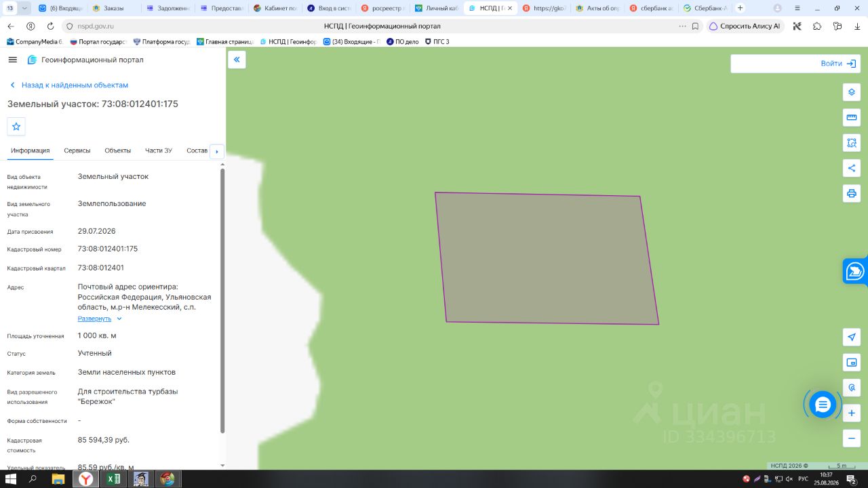Click the info panel vertical scrollbar
Viewport: 868px width, 488px height.
(222, 300)
